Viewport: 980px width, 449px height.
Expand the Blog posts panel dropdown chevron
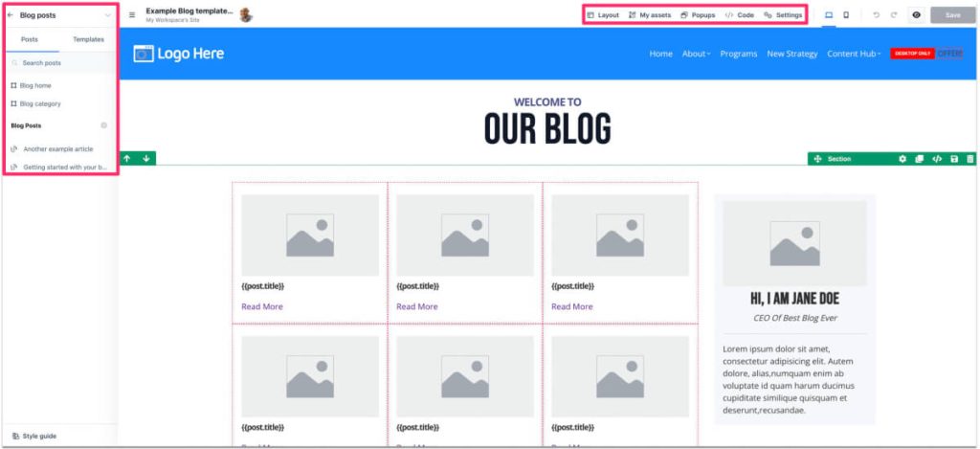pyautogui.click(x=107, y=15)
